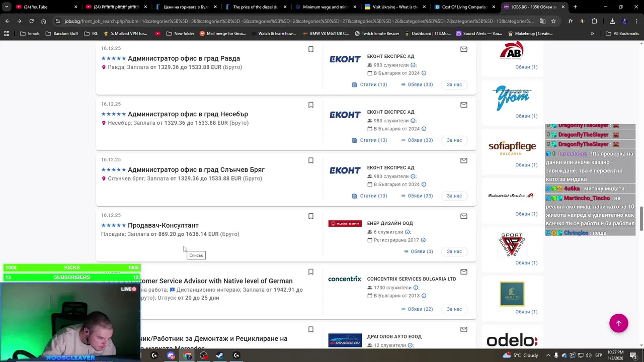The width and height of the screenshot is (644, 362).
Task: Go to browser home page icon
Action: click(43, 21)
